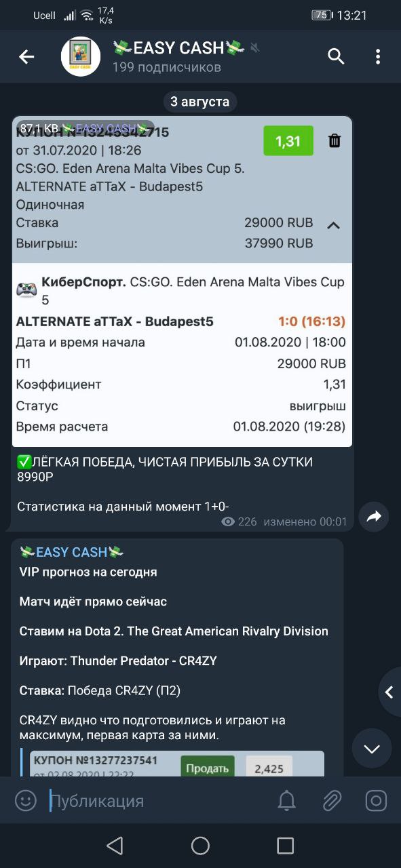Focus the Публикация message field
The height and width of the screenshot is (868, 401).
pos(159,801)
